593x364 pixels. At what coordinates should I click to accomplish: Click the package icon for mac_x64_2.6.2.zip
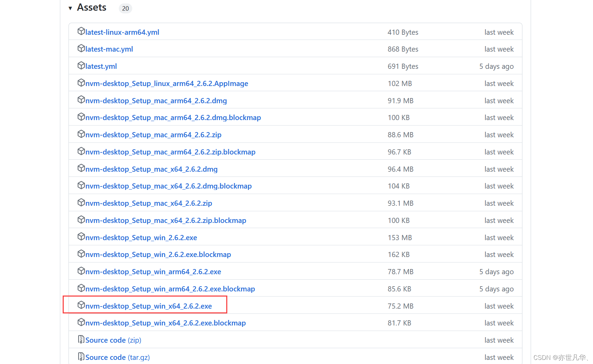point(81,202)
